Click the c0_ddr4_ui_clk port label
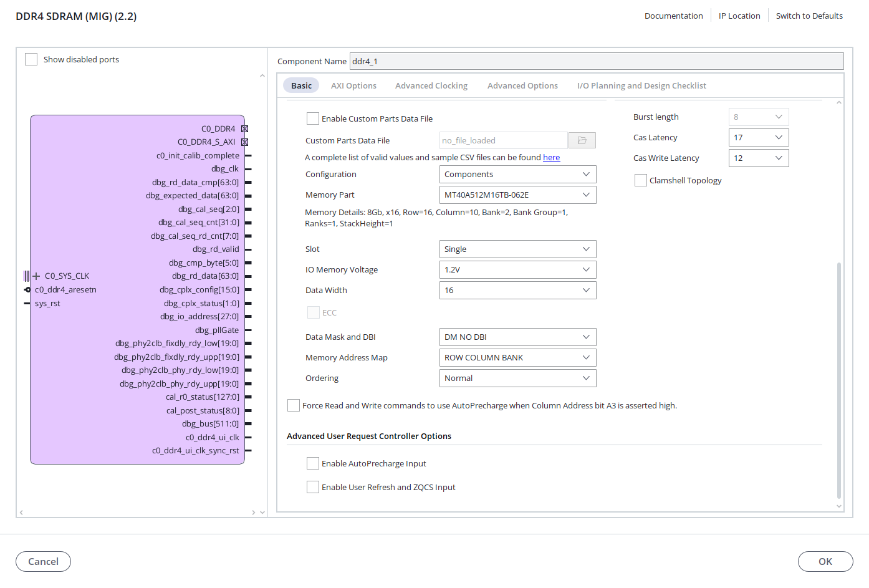 pyautogui.click(x=213, y=437)
